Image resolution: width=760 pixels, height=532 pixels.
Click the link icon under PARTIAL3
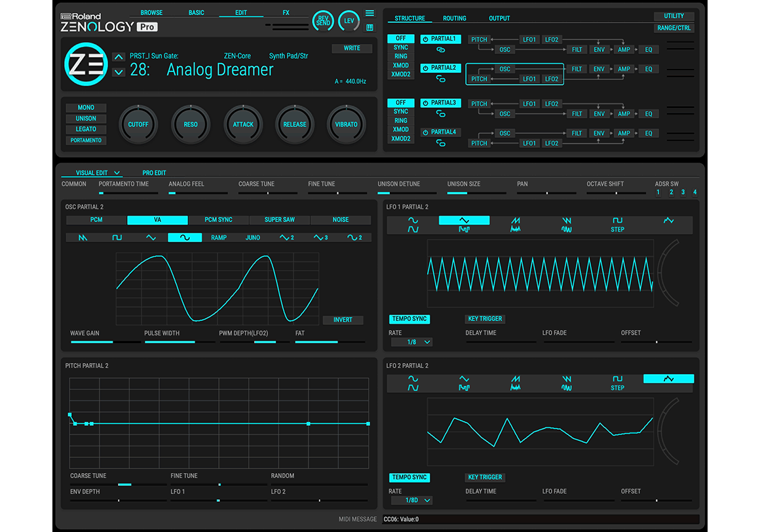(x=440, y=113)
